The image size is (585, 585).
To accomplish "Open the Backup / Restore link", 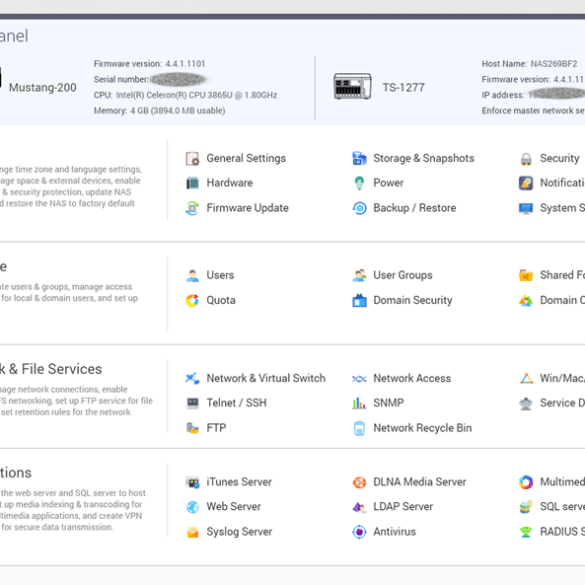I will (415, 208).
